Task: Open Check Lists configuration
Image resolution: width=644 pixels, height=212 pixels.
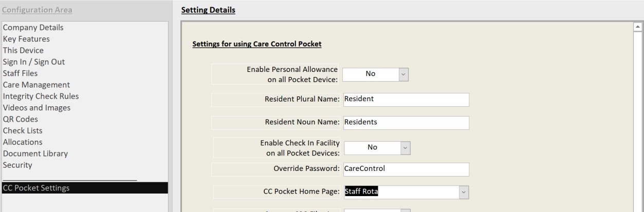Action: (x=23, y=131)
